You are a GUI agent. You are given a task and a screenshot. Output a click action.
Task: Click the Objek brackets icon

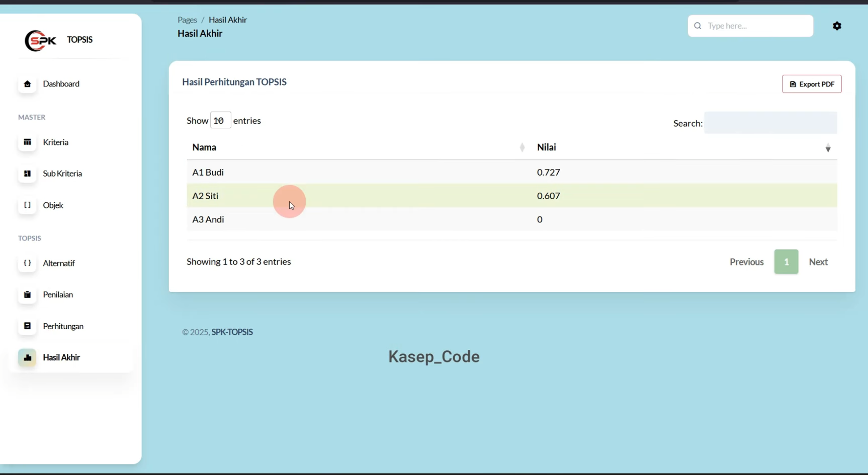tap(27, 205)
